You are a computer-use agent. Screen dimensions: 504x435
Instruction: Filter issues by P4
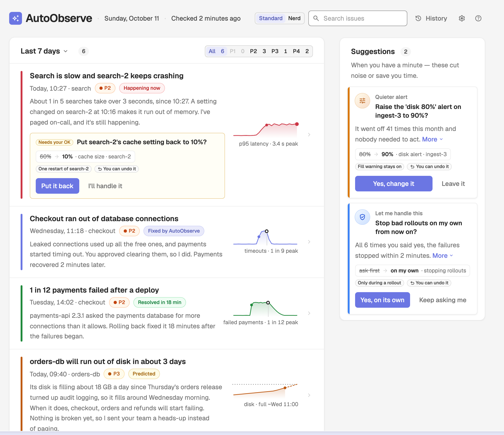[x=301, y=51]
